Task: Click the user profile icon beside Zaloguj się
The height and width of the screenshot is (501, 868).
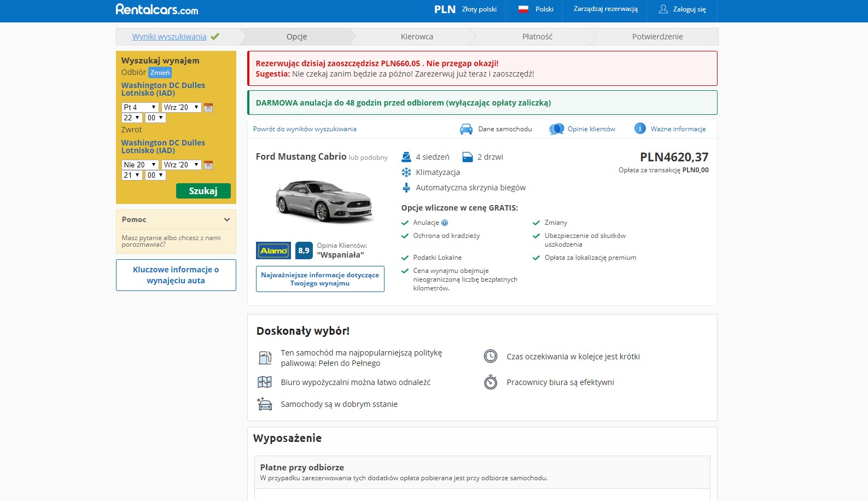Action: (663, 9)
